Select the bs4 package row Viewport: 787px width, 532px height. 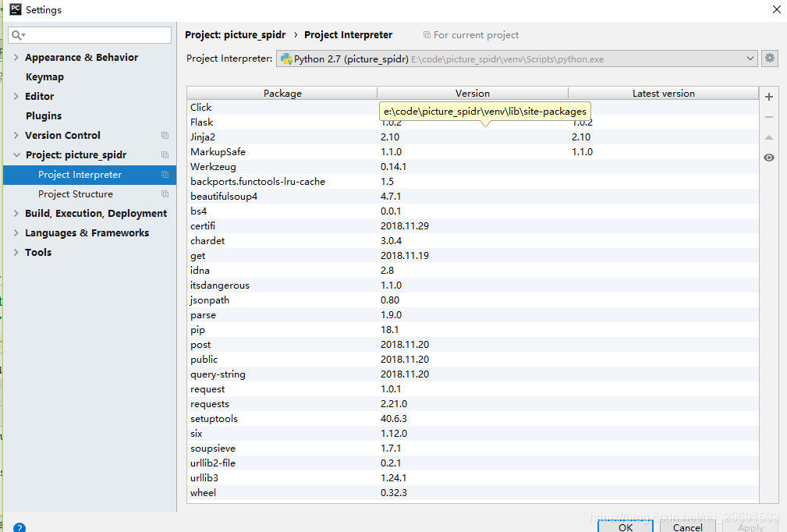pyautogui.click(x=473, y=211)
